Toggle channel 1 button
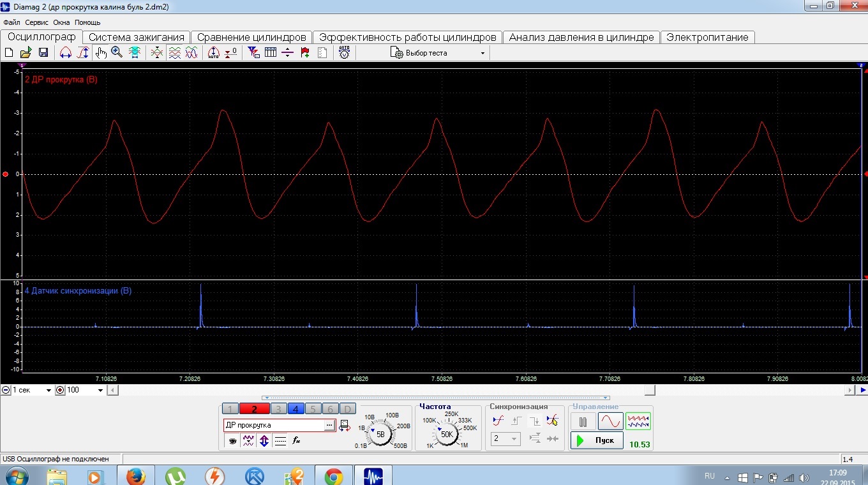 230,409
